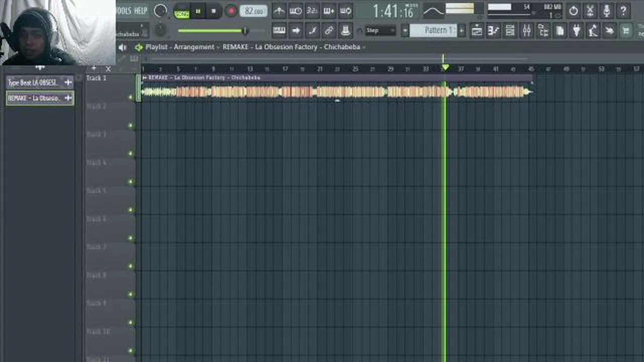The height and width of the screenshot is (362, 644).
Task: Select the Type Beat LA OBSES audio clip item
Action: pos(40,82)
